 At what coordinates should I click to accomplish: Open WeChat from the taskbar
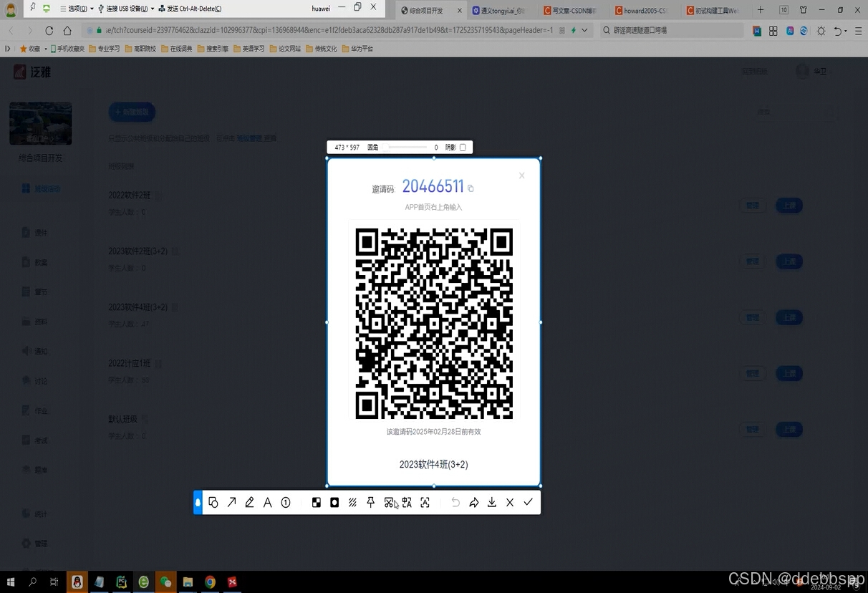pos(166,582)
